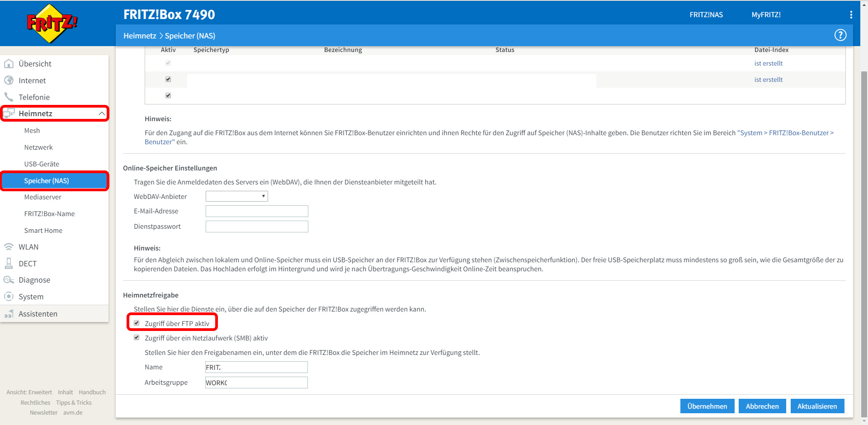Open the Inhalt footer link
The image size is (868, 425).
(65, 392)
